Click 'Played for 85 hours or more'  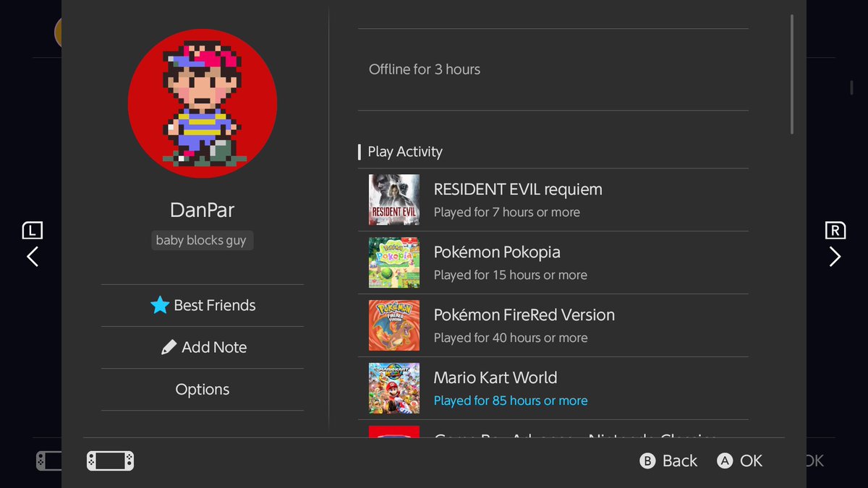click(x=511, y=401)
